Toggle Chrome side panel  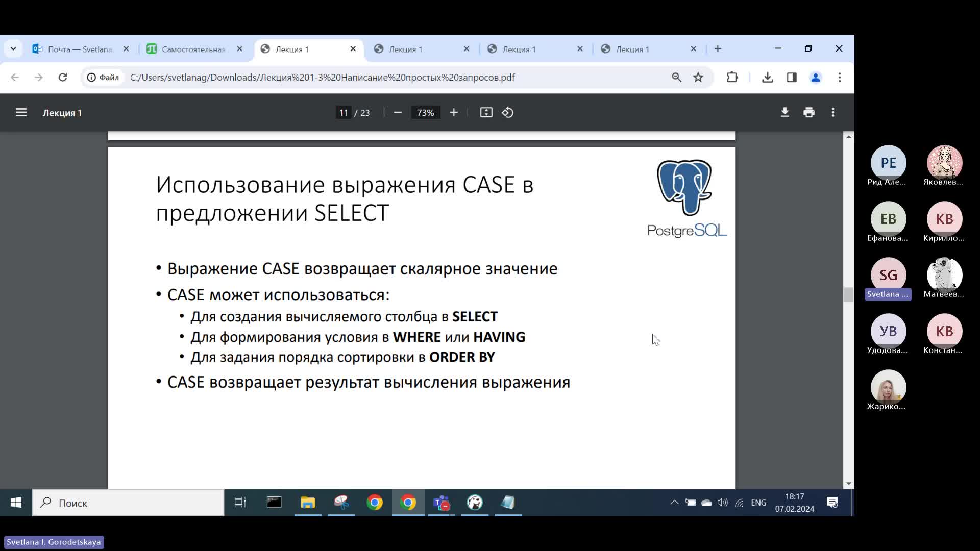click(x=792, y=77)
